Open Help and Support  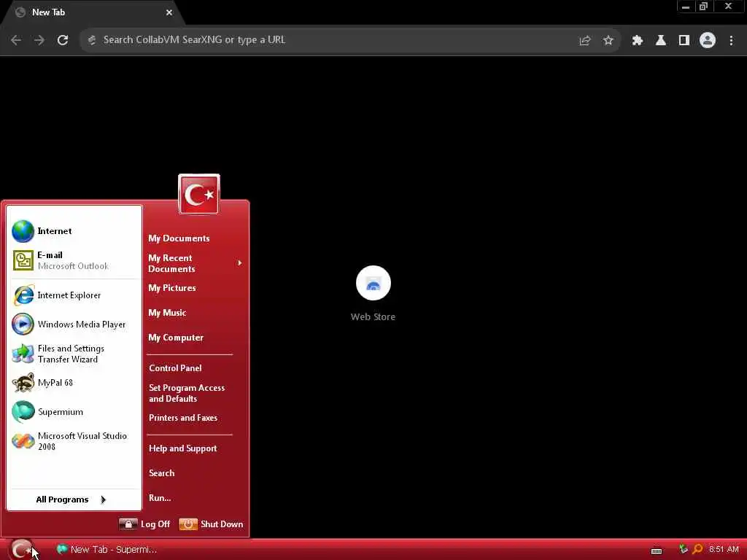(x=183, y=448)
